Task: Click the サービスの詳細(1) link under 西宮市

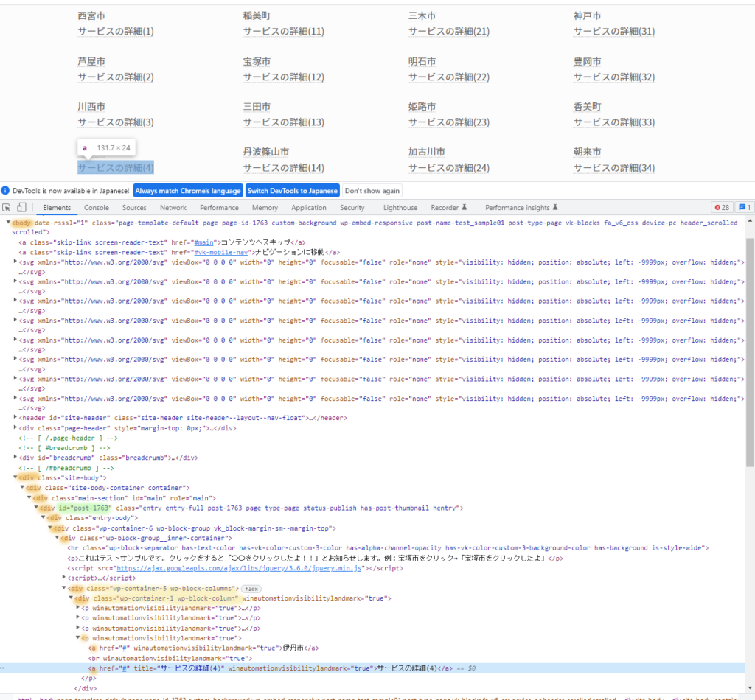Action: click(116, 31)
